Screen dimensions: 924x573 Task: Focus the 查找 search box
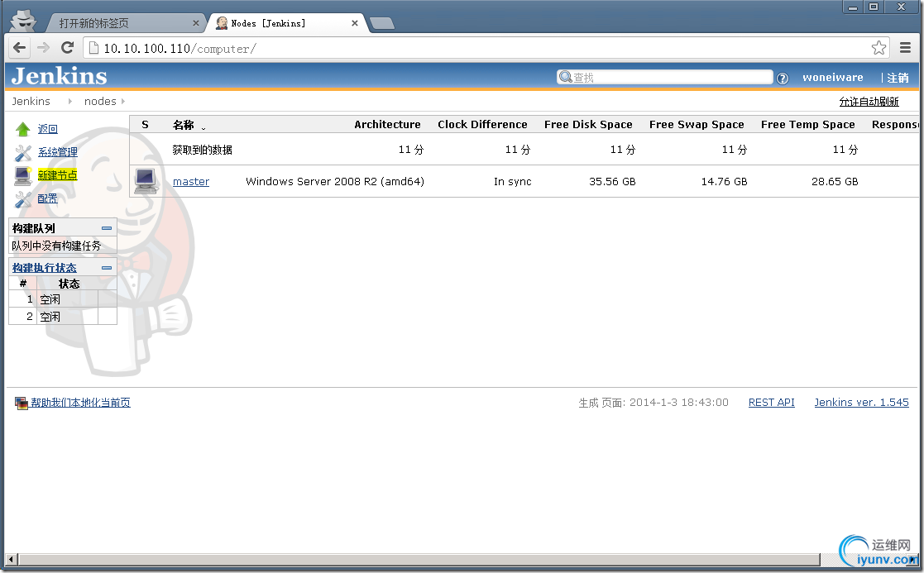[x=665, y=77]
